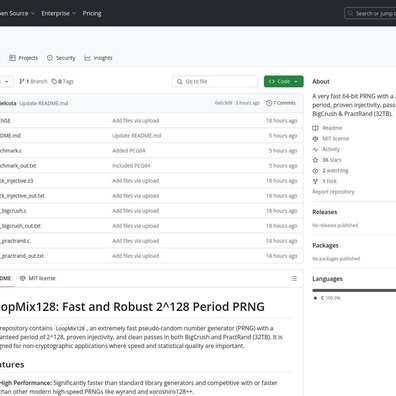This screenshot has height=396, width=396.
Task: Click the Projects table icon
Action: click(12, 58)
